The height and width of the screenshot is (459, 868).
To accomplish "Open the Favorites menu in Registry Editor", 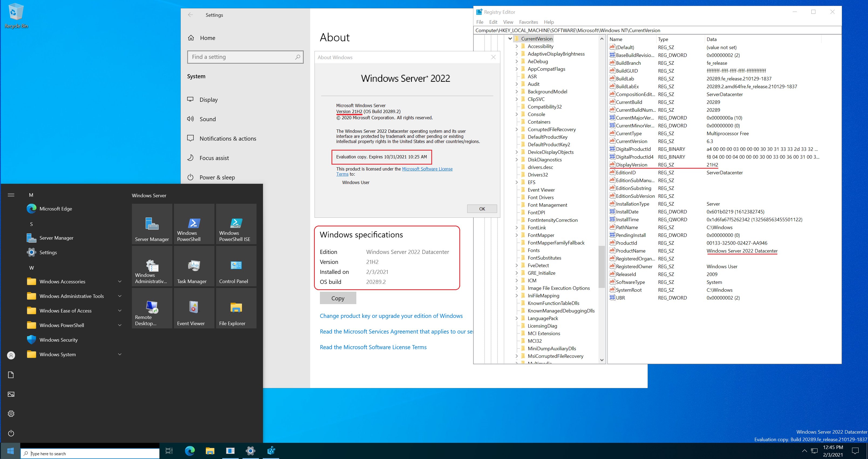I will (528, 22).
